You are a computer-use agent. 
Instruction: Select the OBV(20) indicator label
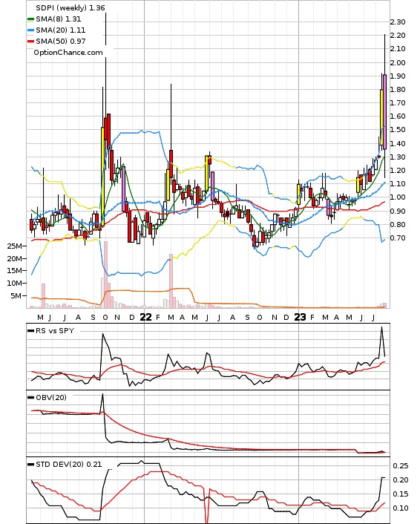51,397
